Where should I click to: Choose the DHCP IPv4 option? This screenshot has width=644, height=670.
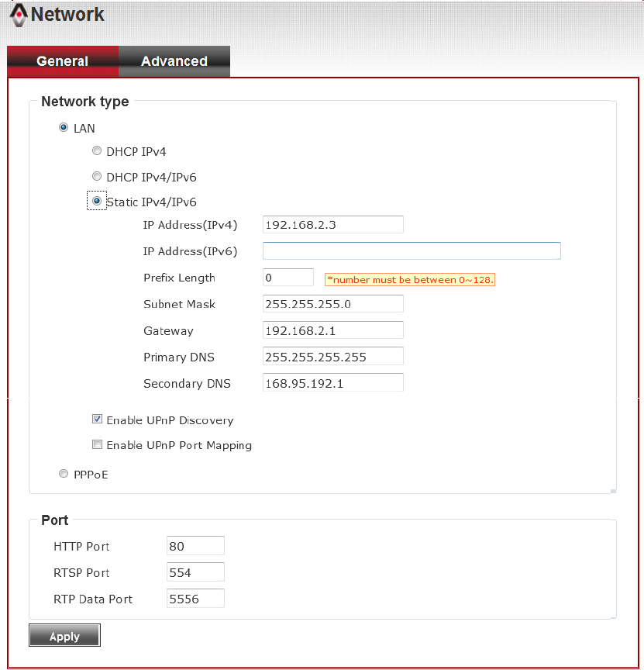pyautogui.click(x=97, y=151)
